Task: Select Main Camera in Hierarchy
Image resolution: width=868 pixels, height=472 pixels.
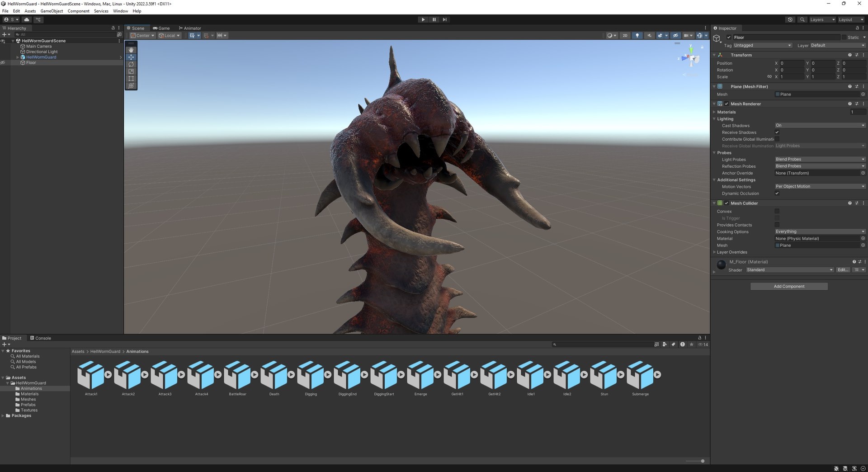Action: point(38,46)
